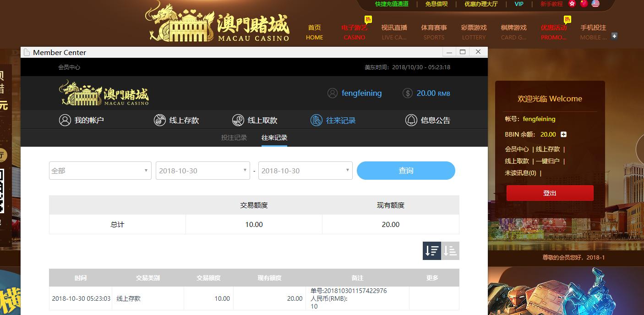Open the 新手教程 link
This screenshot has height=315, width=644.
(x=551, y=4)
